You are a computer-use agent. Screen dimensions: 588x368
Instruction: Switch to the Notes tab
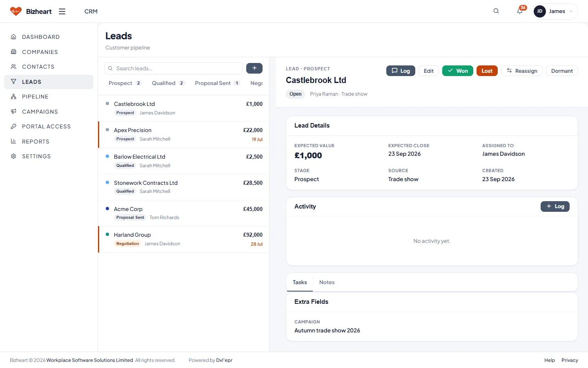pyautogui.click(x=327, y=282)
